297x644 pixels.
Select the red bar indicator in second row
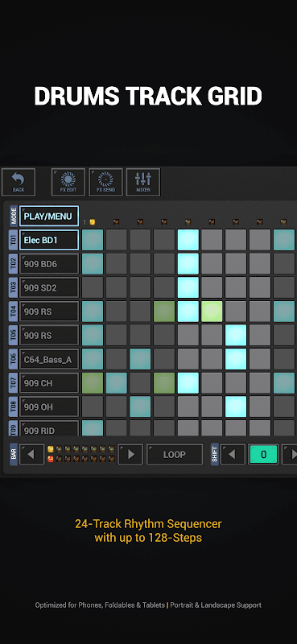(51, 459)
